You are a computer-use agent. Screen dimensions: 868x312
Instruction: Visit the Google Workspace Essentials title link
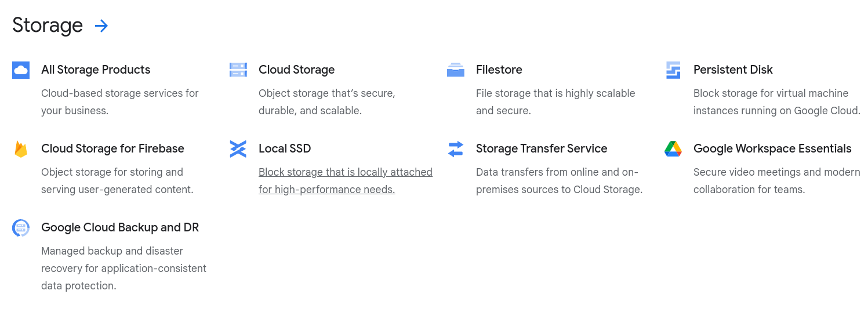point(772,148)
